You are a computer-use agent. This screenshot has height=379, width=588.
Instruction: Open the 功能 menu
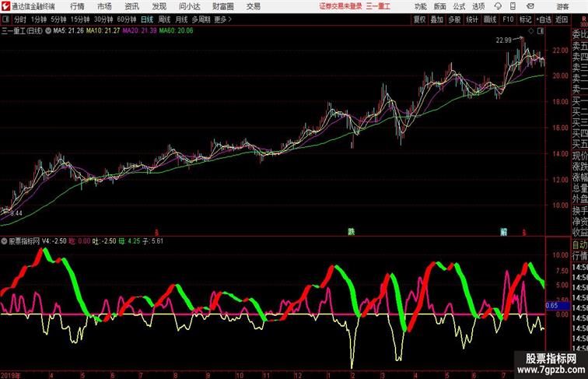(x=421, y=6)
